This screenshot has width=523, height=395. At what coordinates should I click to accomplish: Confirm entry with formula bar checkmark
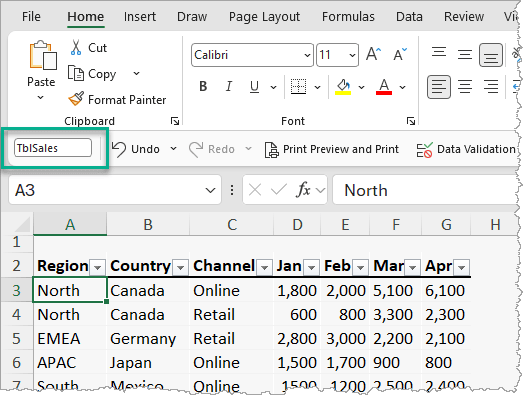[x=279, y=190]
